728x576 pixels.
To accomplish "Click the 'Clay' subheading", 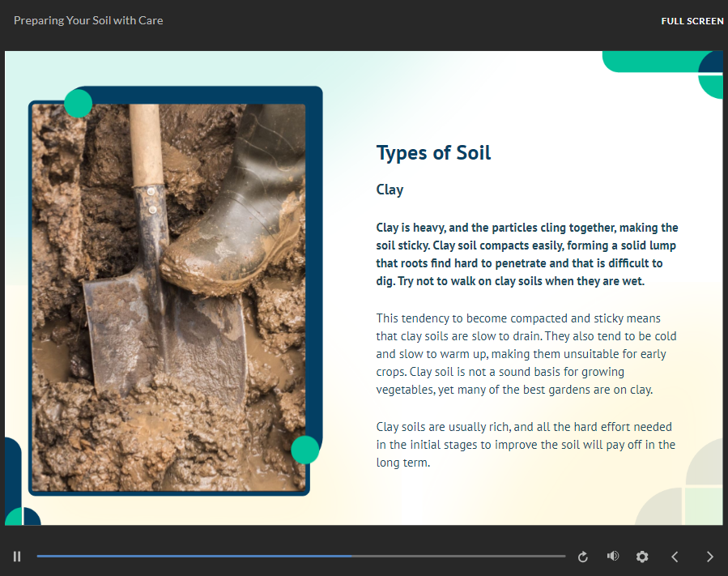I will click(x=390, y=190).
